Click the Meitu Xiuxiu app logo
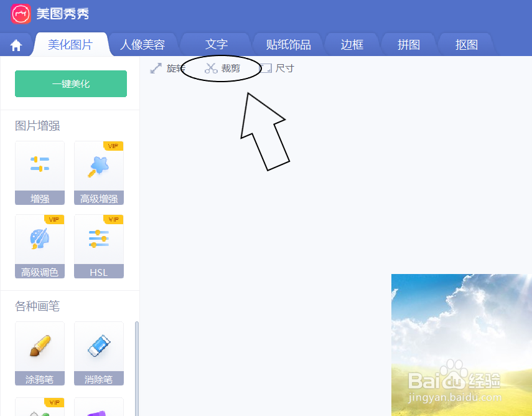This screenshot has width=532, height=416. tap(21, 14)
